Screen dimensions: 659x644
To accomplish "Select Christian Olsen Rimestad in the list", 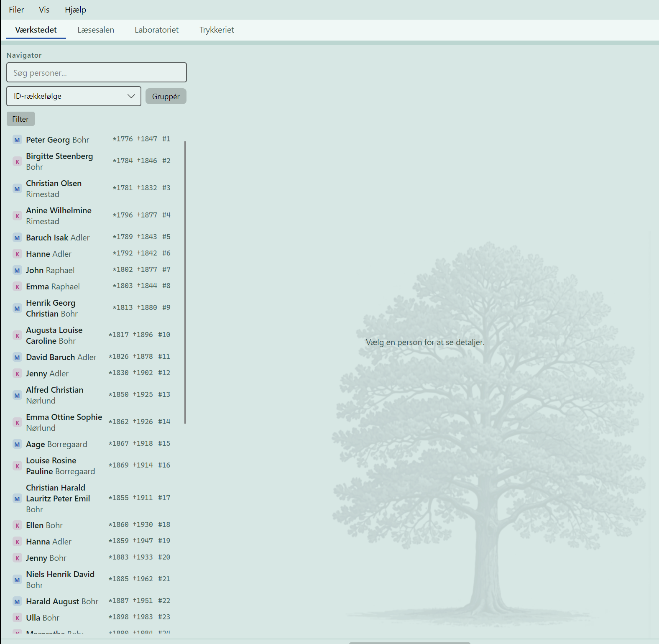I will tap(92, 189).
